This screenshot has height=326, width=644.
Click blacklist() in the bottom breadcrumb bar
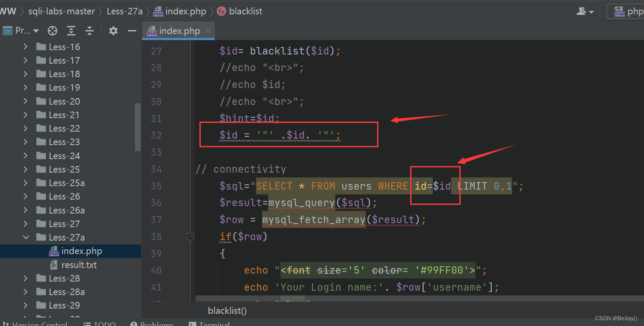227,311
